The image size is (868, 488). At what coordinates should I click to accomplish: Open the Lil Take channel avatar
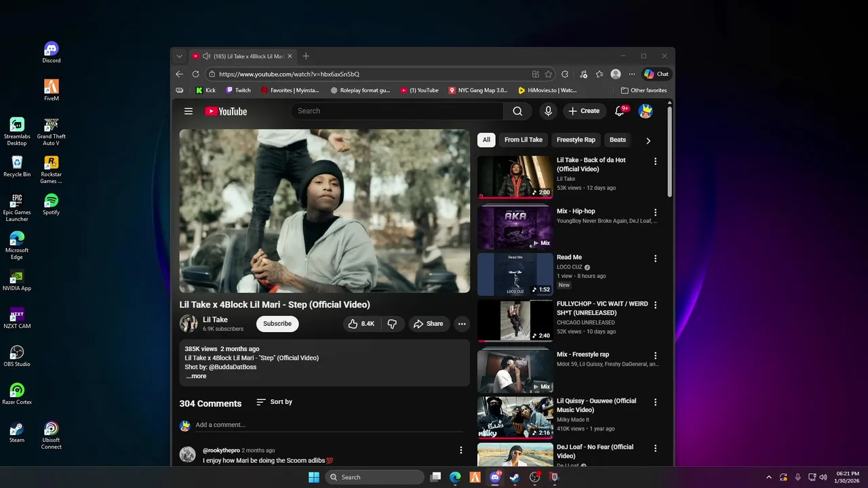click(x=188, y=324)
